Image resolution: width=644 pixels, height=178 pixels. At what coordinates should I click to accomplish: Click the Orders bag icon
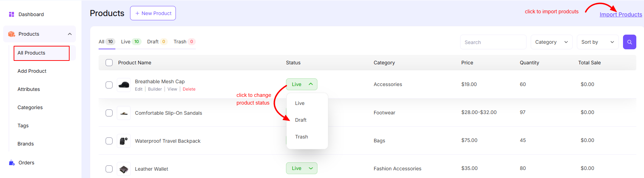click(x=12, y=163)
